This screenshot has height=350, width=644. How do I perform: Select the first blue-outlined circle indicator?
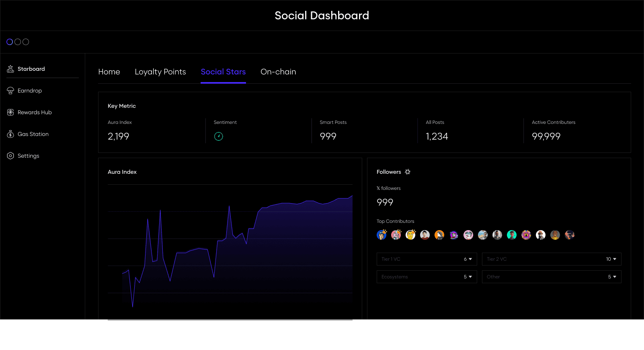tap(10, 42)
